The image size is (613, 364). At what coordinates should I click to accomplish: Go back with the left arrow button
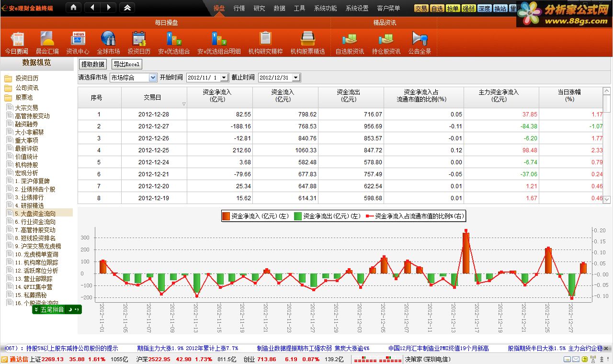click(92, 8)
